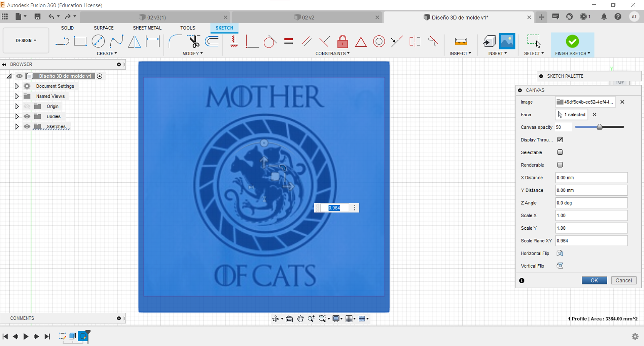
Task: Activate the Pan hand tool
Action: 300,319
